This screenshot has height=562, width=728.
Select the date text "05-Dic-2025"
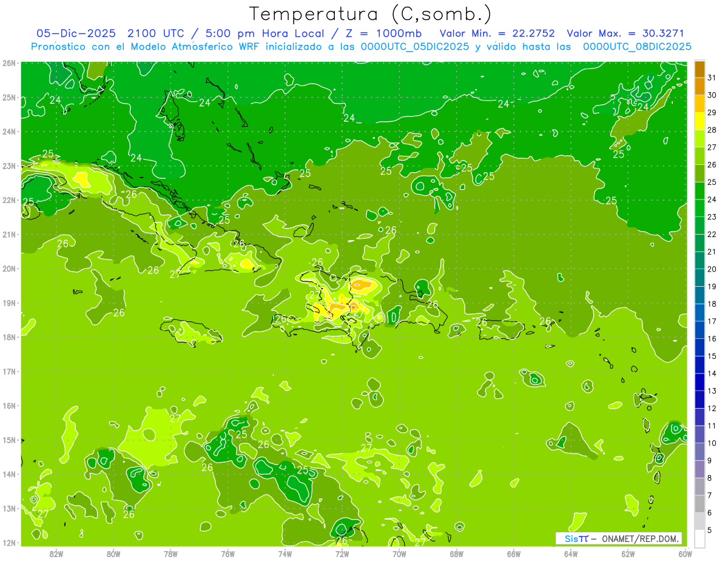(x=76, y=33)
